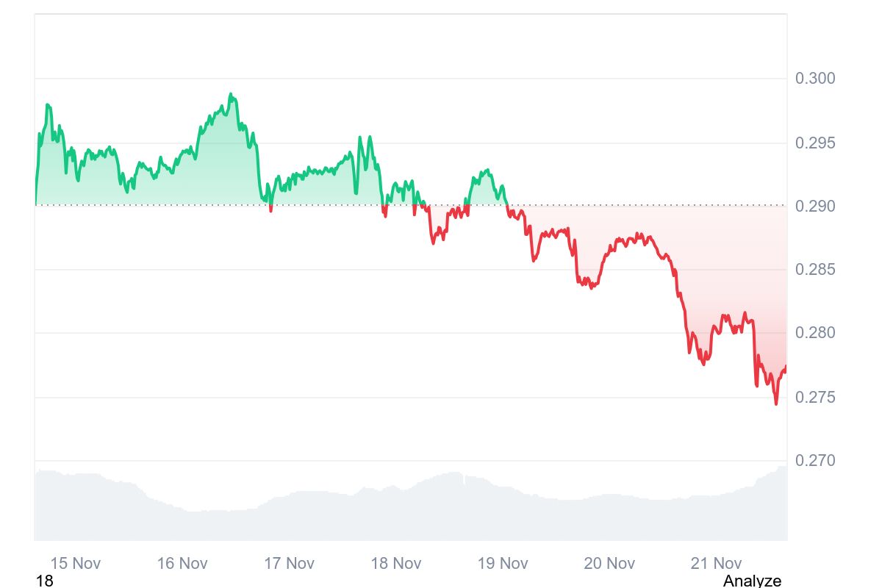Click the 0.300 price axis label
This screenshot has height=588, width=882.
[815, 79]
